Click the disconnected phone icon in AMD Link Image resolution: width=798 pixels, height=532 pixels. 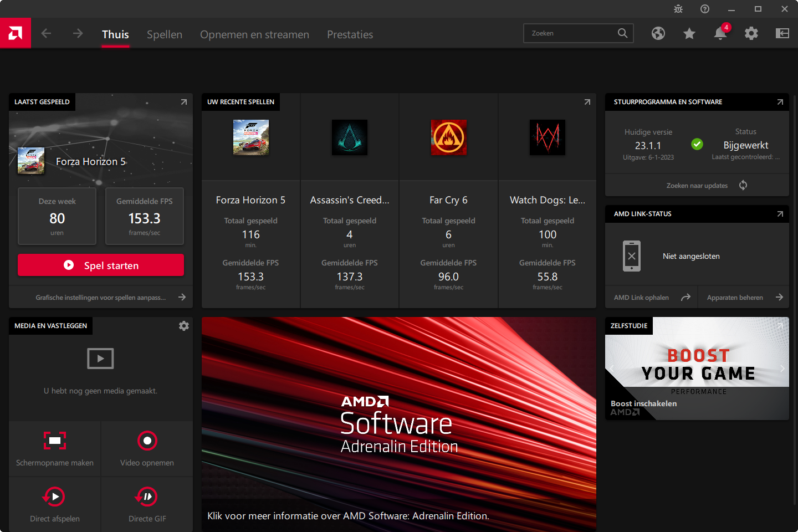pos(632,256)
